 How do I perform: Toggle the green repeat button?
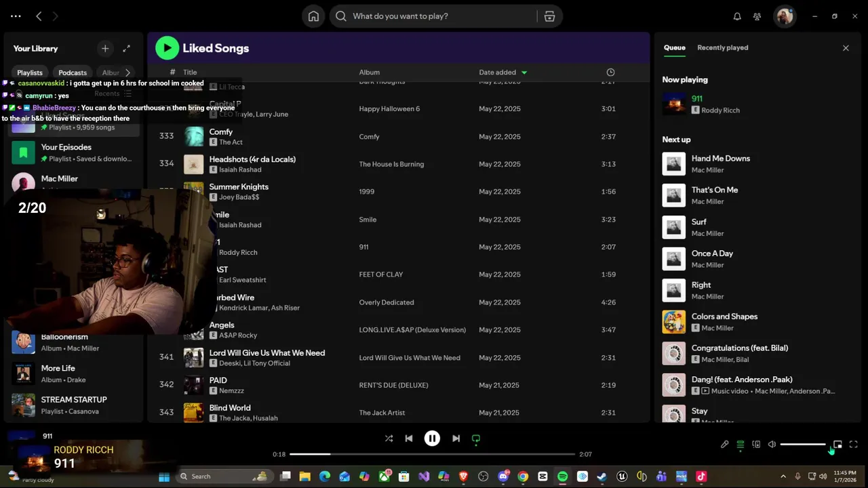click(476, 439)
